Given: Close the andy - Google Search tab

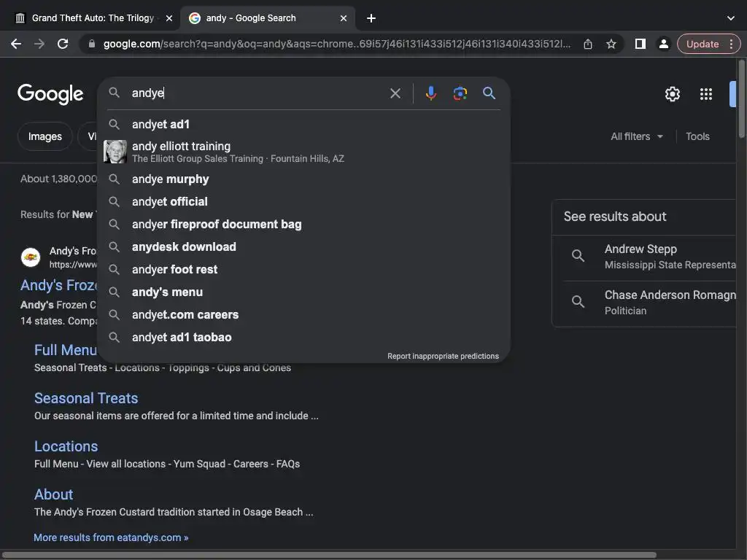Looking at the screenshot, I should [344, 18].
